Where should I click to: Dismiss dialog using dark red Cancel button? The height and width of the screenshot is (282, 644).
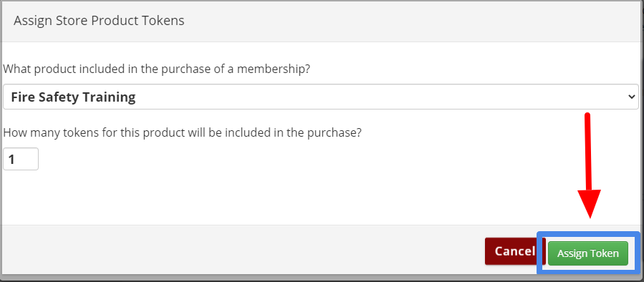point(511,251)
